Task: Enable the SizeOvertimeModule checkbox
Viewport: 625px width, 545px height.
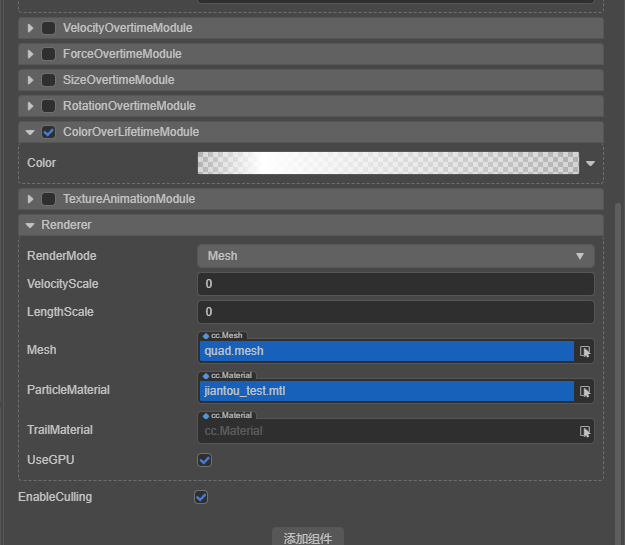Action: click(x=49, y=80)
